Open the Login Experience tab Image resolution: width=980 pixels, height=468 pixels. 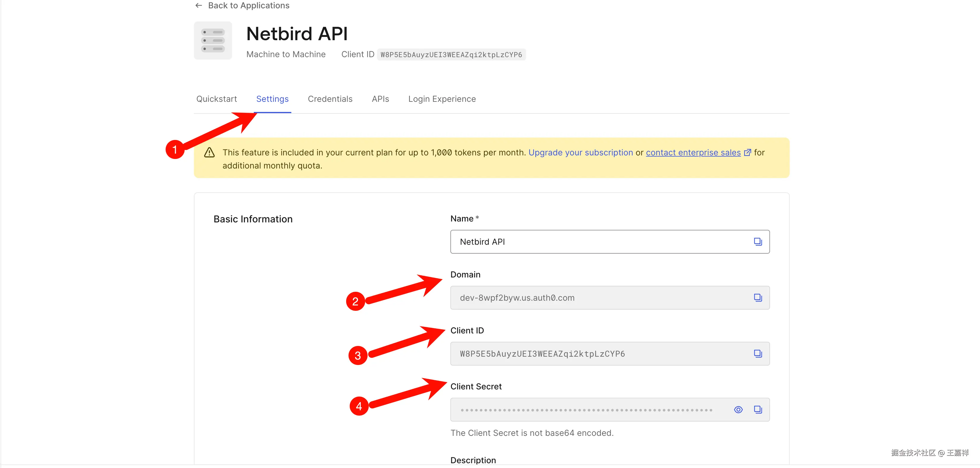(x=442, y=99)
